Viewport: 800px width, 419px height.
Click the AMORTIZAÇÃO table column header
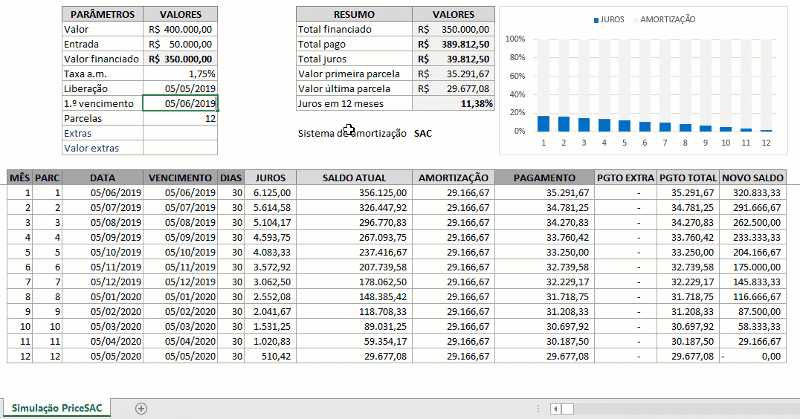pos(453,177)
